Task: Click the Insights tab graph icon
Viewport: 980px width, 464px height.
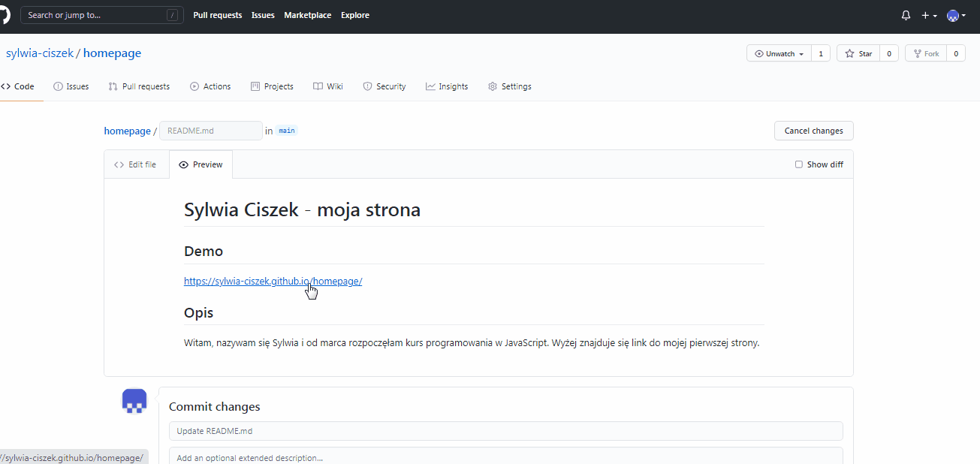Action: 430,86
